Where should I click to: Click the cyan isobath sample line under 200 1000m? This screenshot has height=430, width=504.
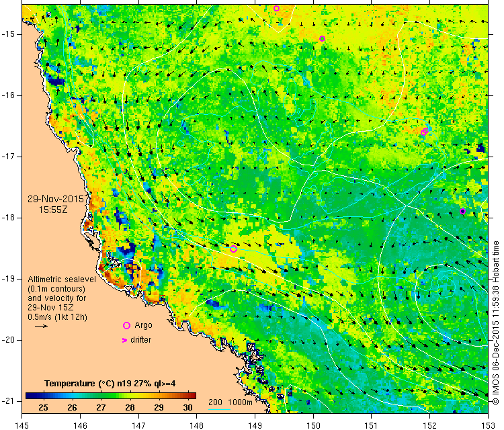219,409
